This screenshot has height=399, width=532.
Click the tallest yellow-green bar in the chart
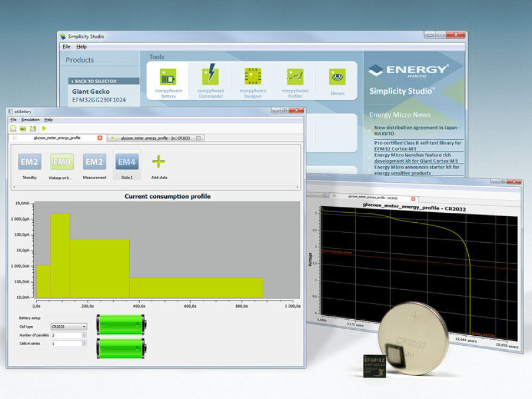pos(60,255)
